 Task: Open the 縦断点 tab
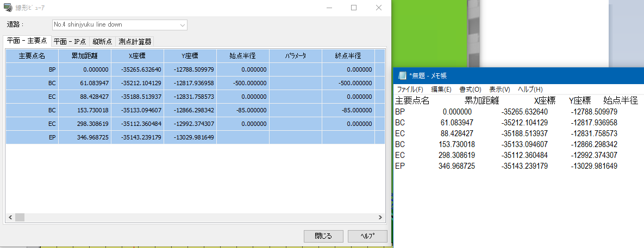click(x=102, y=41)
